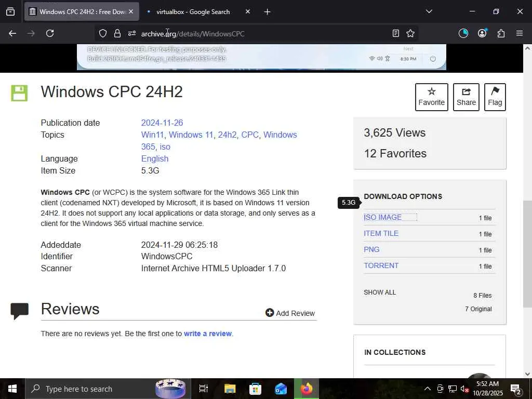Viewport: 532px width, 399px height.
Task: Open the clock showing 5:52 AM
Action: click(x=487, y=389)
